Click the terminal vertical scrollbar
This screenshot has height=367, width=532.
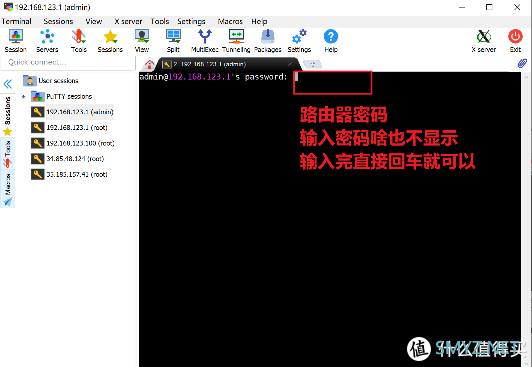(x=526, y=219)
